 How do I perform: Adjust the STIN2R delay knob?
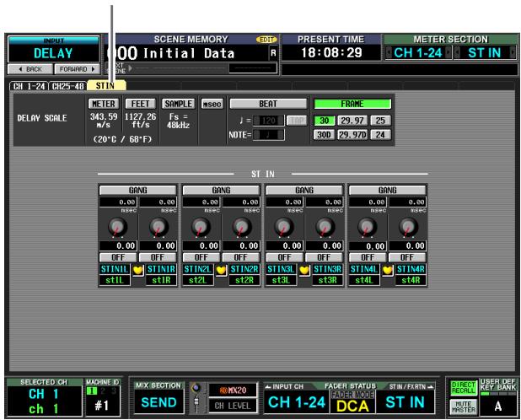pyautogui.click(x=242, y=227)
